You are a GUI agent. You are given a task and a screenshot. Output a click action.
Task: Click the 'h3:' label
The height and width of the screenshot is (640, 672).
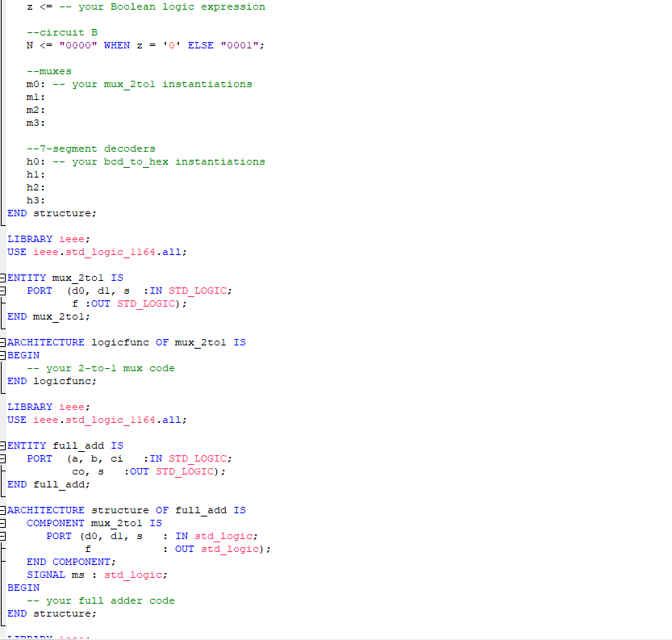pyautogui.click(x=35, y=200)
